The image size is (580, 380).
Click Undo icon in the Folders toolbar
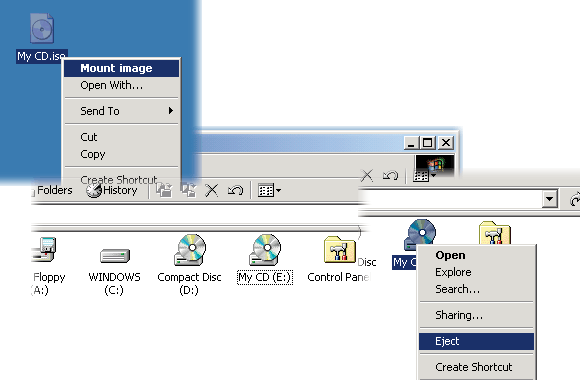(235, 191)
